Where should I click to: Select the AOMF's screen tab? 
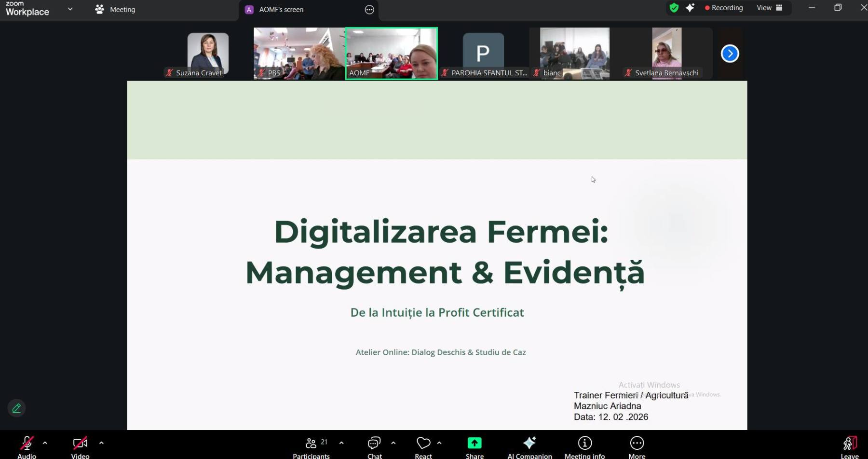click(x=281, y=10)
